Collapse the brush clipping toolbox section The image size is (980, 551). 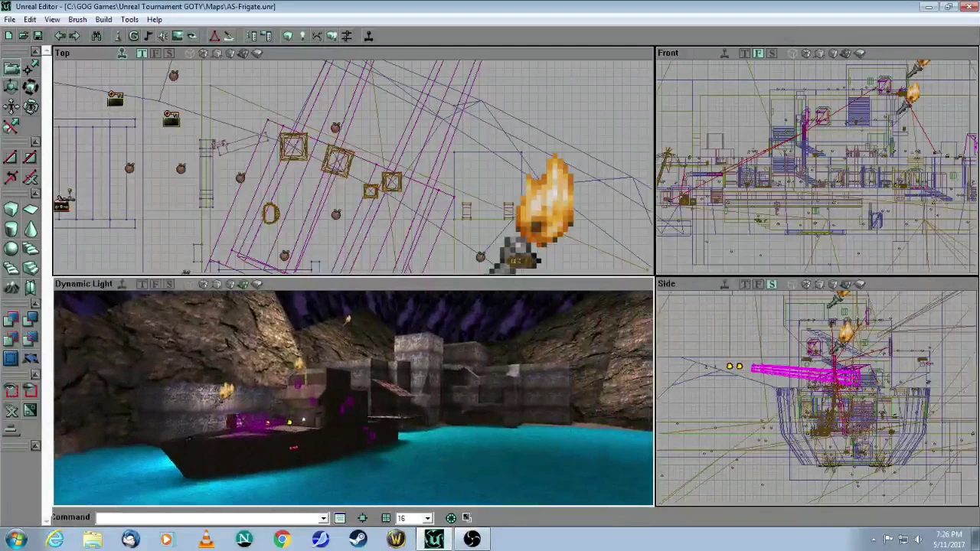35,142
